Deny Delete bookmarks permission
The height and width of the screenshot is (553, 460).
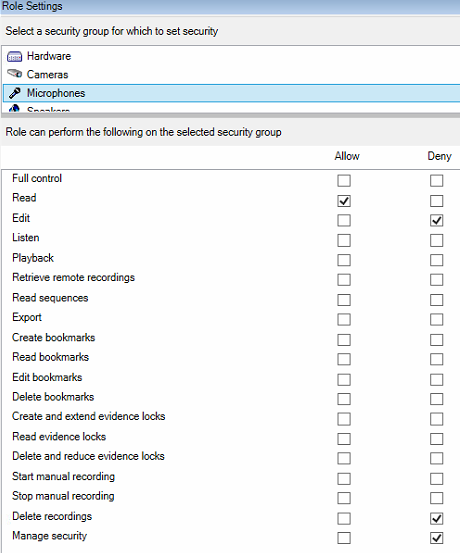436,399
